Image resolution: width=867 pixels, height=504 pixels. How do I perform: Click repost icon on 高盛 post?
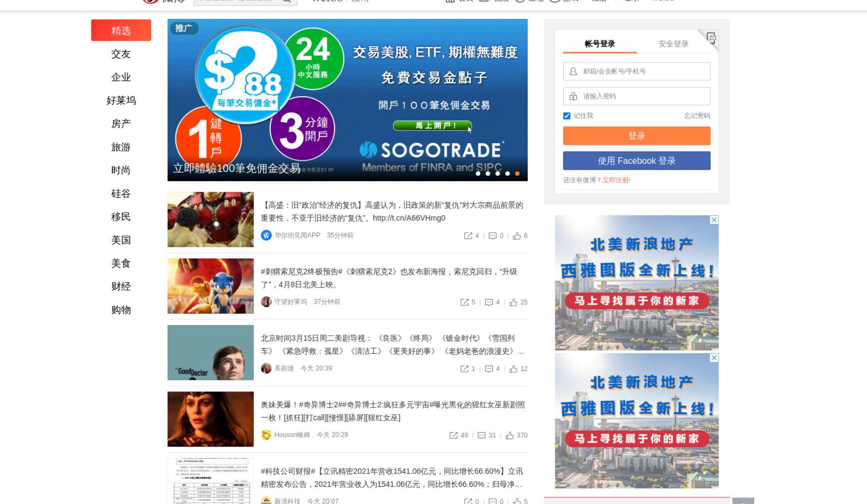click(468, 236)
